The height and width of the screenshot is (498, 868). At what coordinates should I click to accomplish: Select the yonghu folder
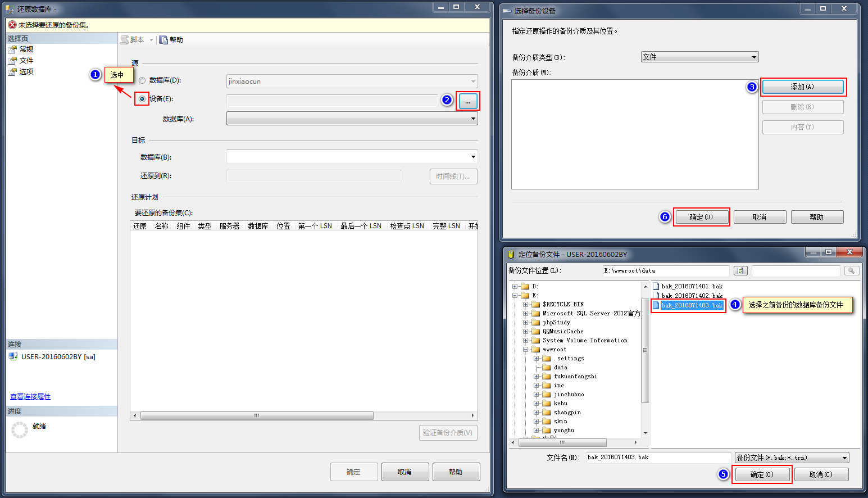click(x=563, y=430)
